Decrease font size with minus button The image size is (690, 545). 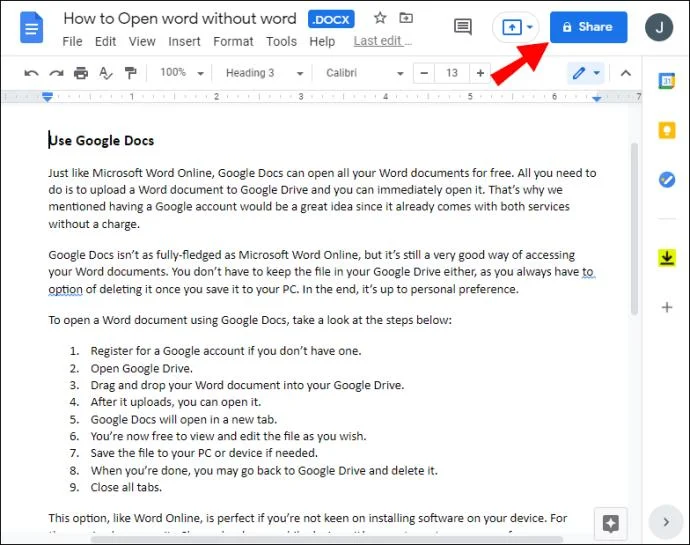tap(424, 73)
